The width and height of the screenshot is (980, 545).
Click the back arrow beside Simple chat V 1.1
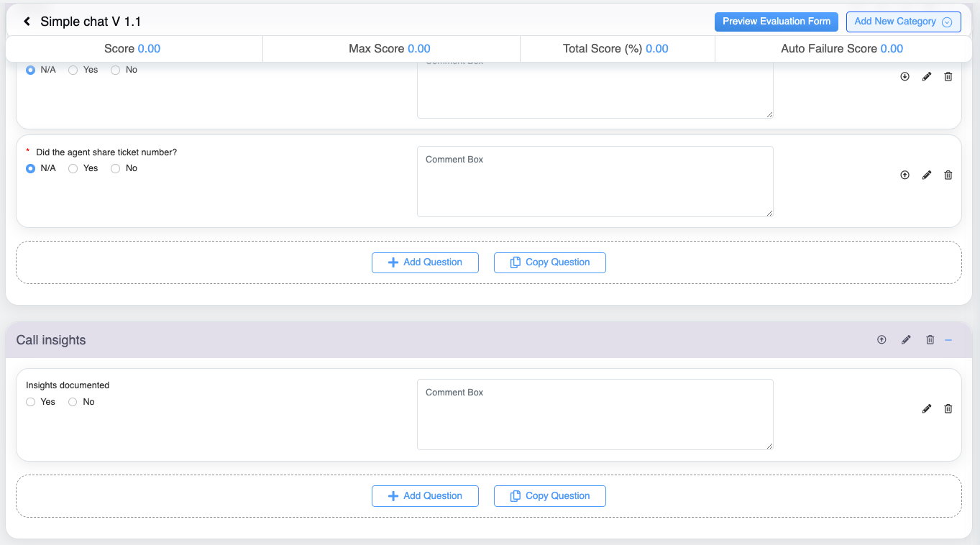(27, 22)
